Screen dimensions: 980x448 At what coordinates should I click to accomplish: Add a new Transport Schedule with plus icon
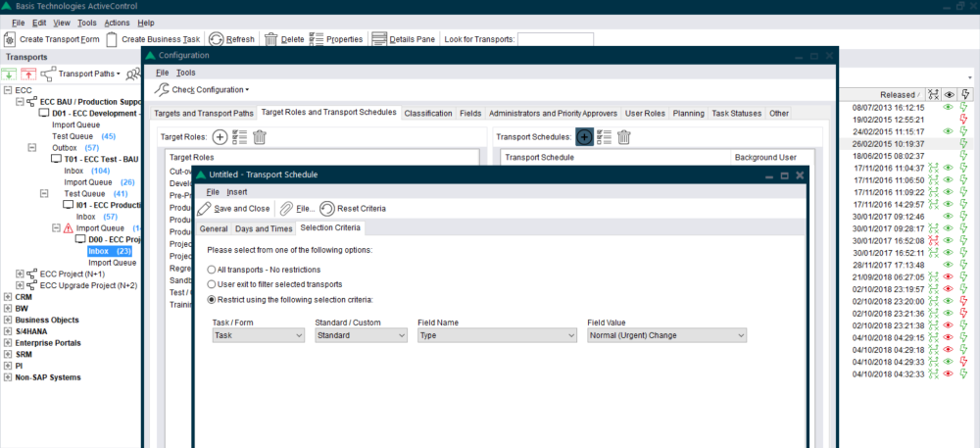click(x=584, y=136)
